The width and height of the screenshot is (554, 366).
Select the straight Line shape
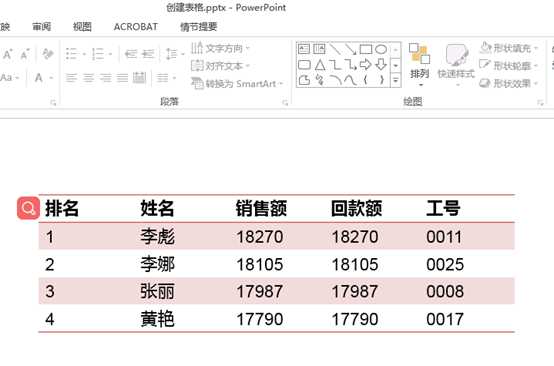click(x=335, y=49)
